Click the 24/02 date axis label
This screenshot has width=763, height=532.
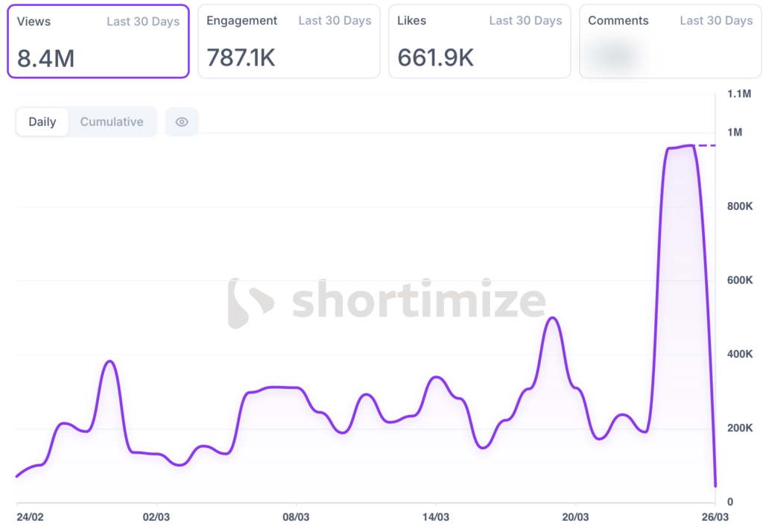(x=30, y=516)
